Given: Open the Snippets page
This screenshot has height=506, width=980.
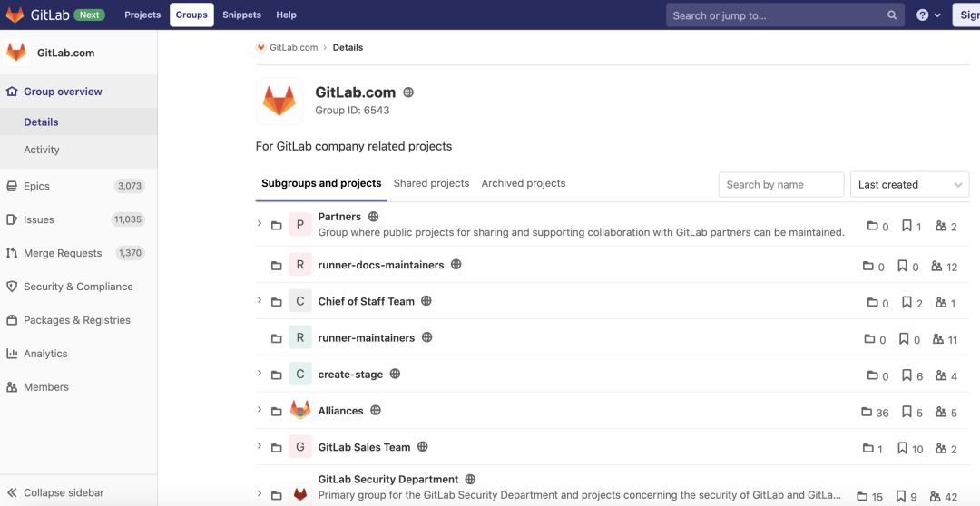Looking at the screenshot, I should point(242,15).
